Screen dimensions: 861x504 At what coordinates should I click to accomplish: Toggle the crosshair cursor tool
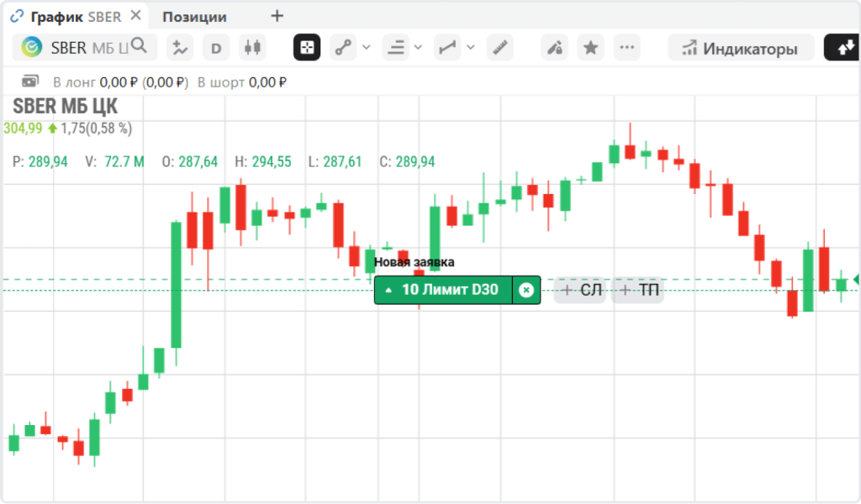(x=307, y=48)
